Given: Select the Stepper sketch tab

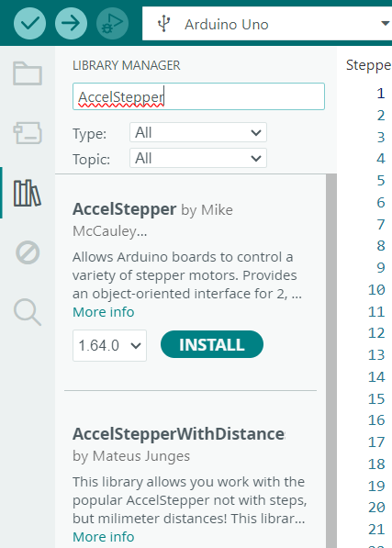Looking at the screenshot, I should click(368, 65).
